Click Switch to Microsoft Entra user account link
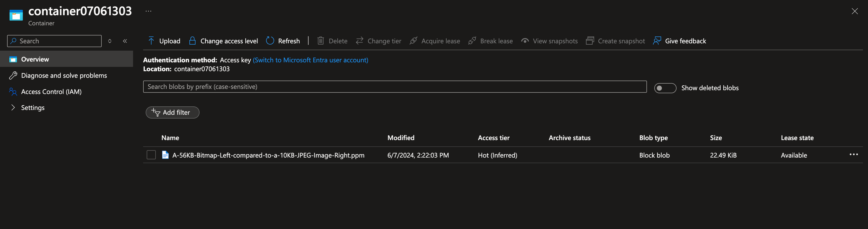 (x=310, y=60)
